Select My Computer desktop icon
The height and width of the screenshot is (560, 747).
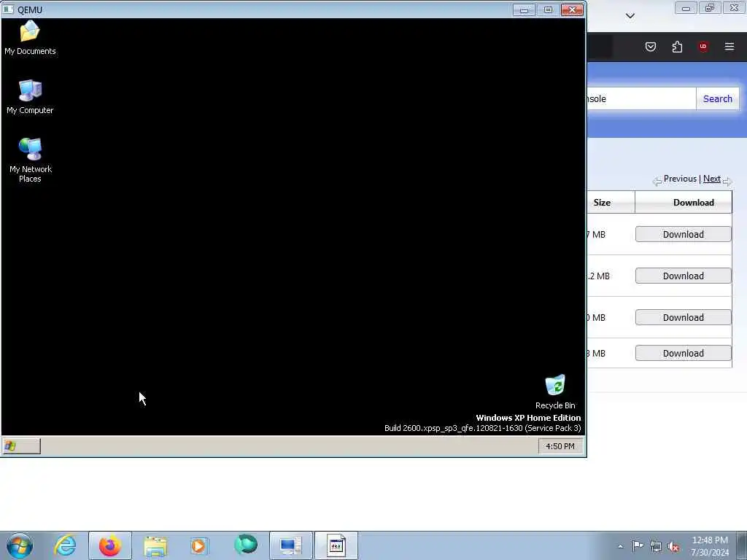[29, 97]
